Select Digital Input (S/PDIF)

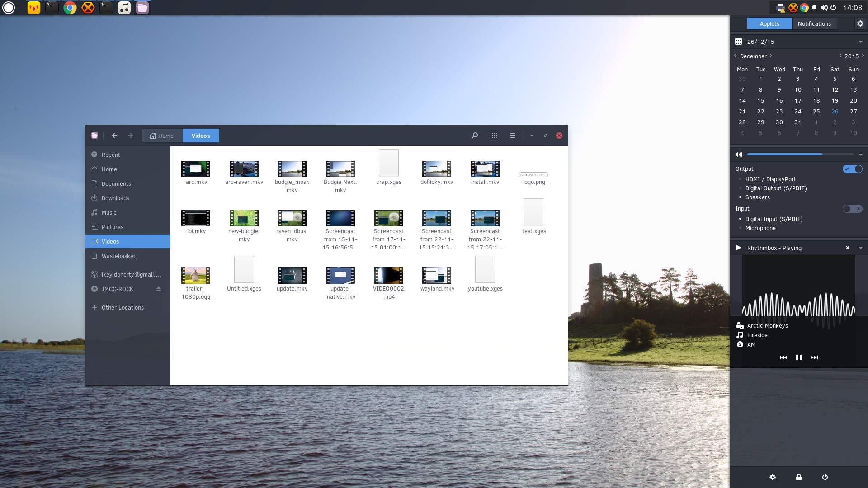click(x=774, y=219)
